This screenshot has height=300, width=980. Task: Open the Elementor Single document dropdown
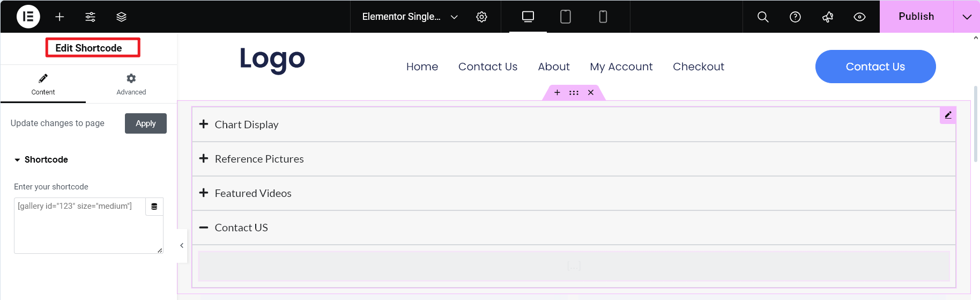[x=410, y=17]
